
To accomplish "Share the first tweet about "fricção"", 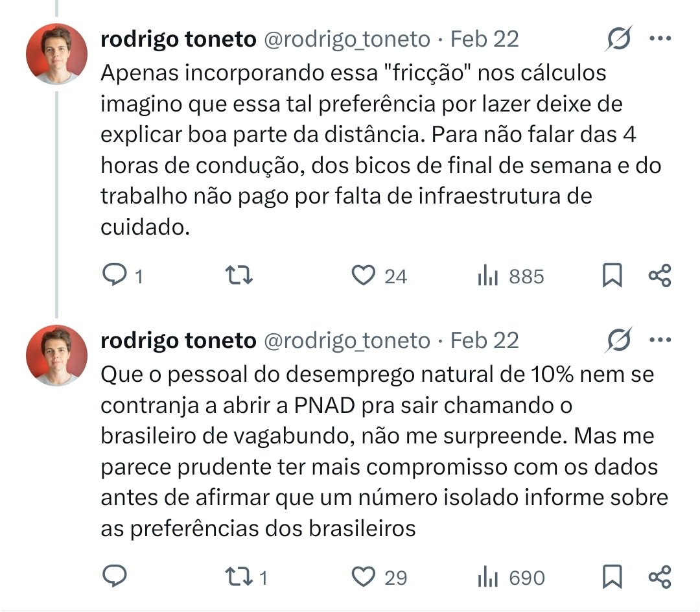I will tap(660, 277).
